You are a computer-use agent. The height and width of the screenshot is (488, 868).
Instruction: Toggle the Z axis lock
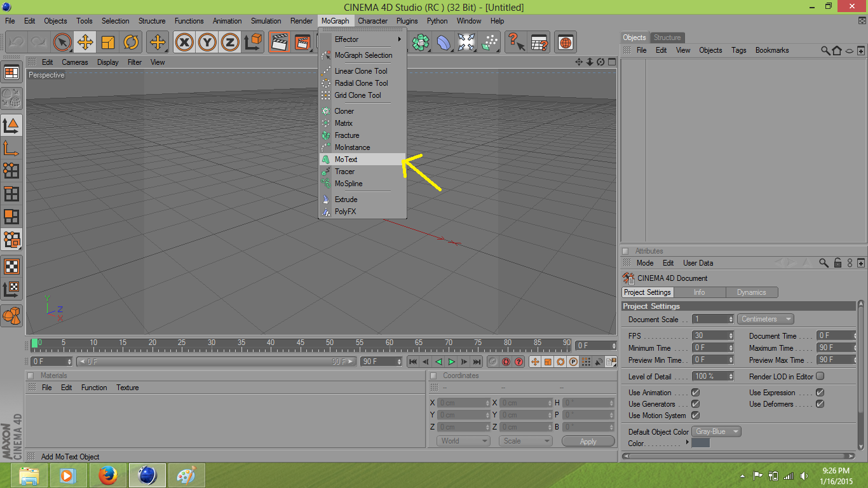click(x=230, y=43)
